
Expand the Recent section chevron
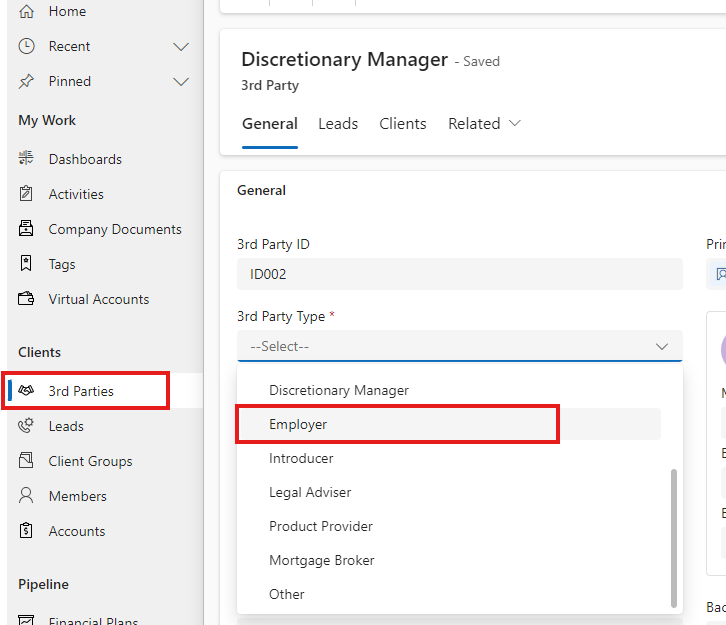pos(181,46)
